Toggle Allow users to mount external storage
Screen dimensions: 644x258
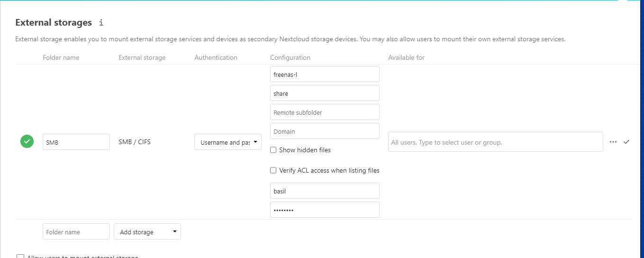tap(20, 257)
